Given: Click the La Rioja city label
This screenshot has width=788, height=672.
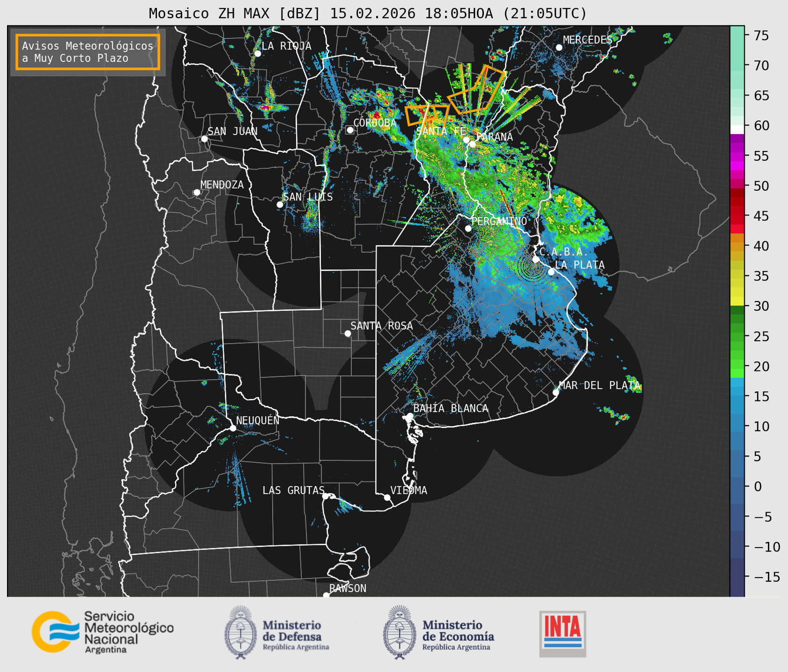Looking at the screenshot, I should coord(286,46).
